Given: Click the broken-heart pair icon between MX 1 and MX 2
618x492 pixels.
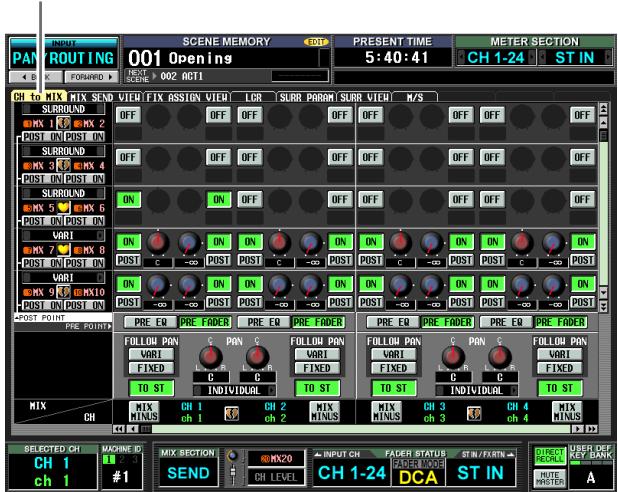Looking at the screenshot, I should pos(63,123).
